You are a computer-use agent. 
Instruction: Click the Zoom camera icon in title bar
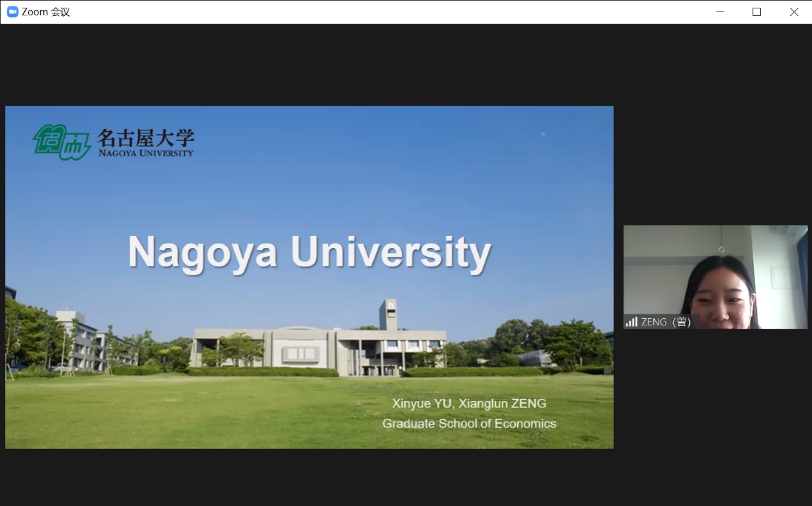(x=13, y=12)
